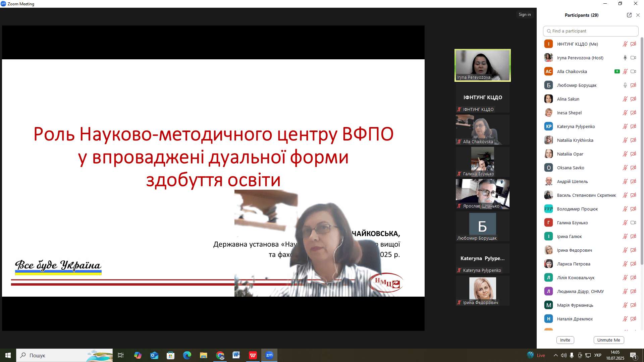
Task: Click the Invite button
Action: 565,340
